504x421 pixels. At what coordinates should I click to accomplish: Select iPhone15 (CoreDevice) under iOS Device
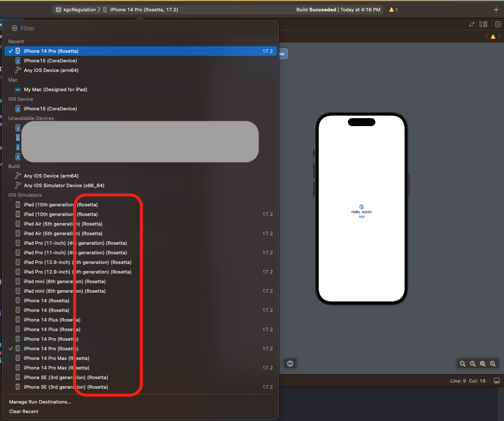click(140, 109)
